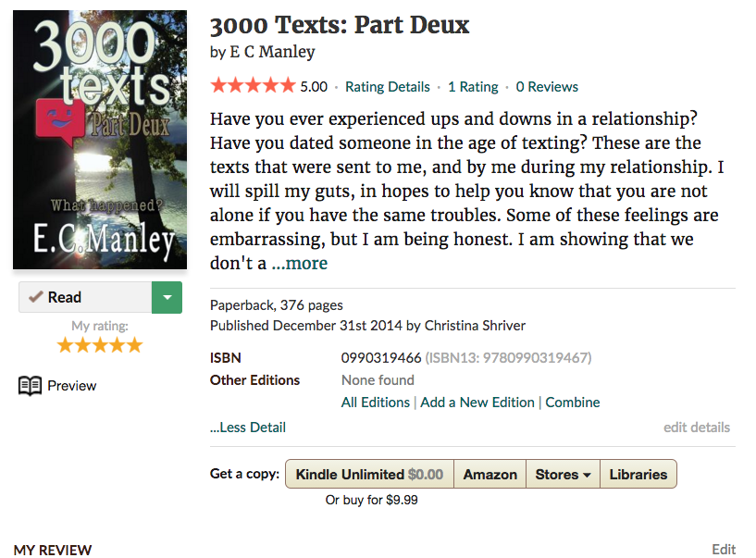756x558 pixels.
Task: Click the Amazon button
Action: tap(490, 474)
